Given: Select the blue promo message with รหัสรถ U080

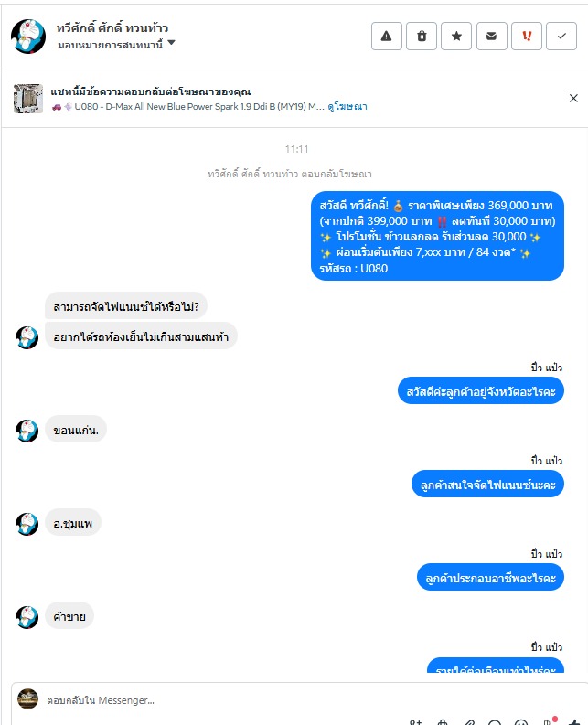Looking at the screenshot, I should tap(437, 236).
